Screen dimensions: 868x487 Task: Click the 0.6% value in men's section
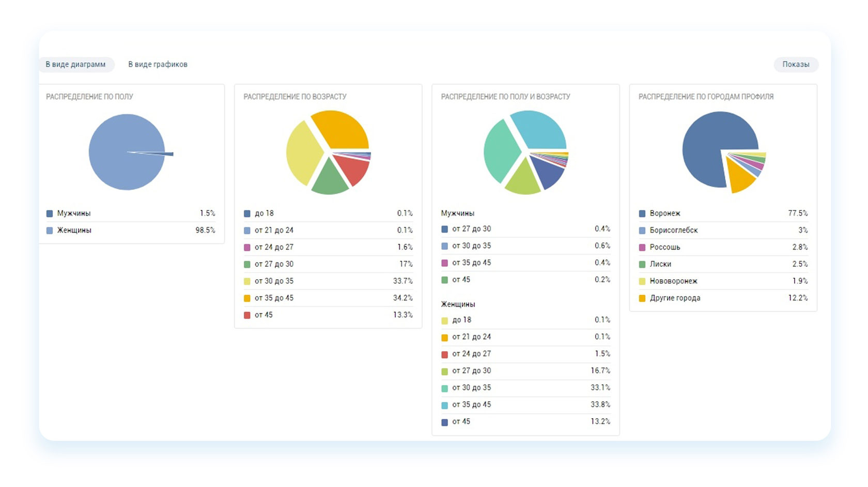pyautogui.click(x=602, y=246)
